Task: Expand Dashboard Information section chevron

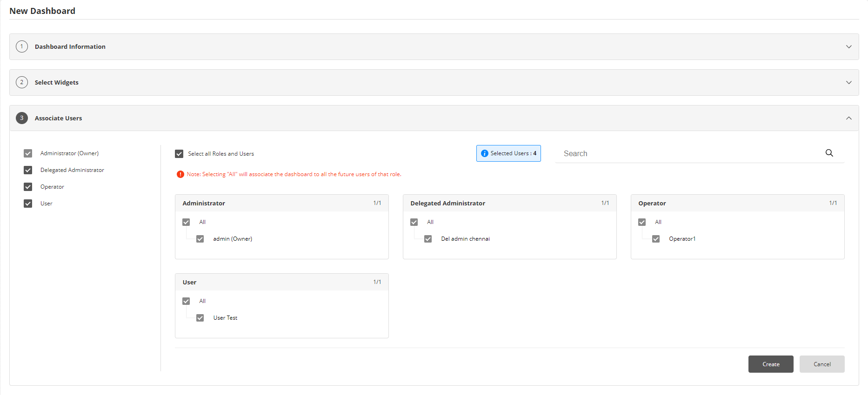Action: pyautogui.click(x=848, y=46)
